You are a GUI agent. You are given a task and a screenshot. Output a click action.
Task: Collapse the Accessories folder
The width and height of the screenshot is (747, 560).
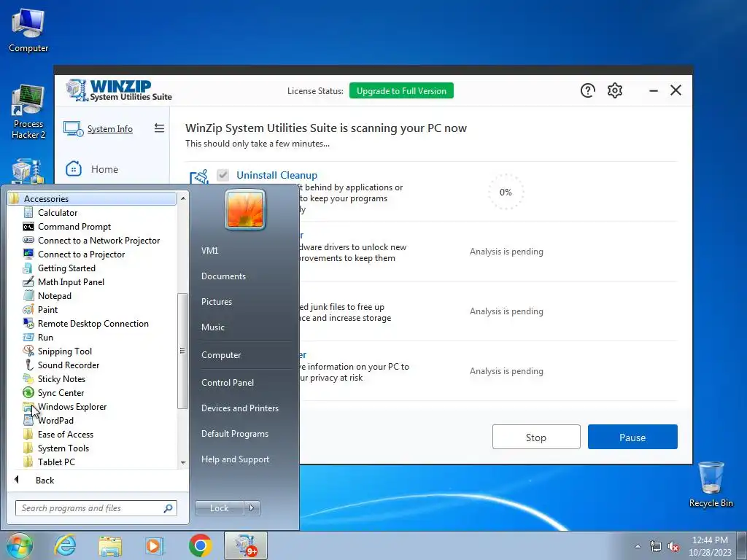tap(92, 198)
